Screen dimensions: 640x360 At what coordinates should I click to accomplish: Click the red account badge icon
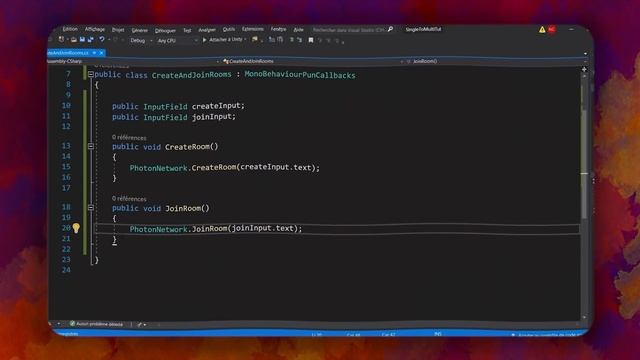(552, 29)
